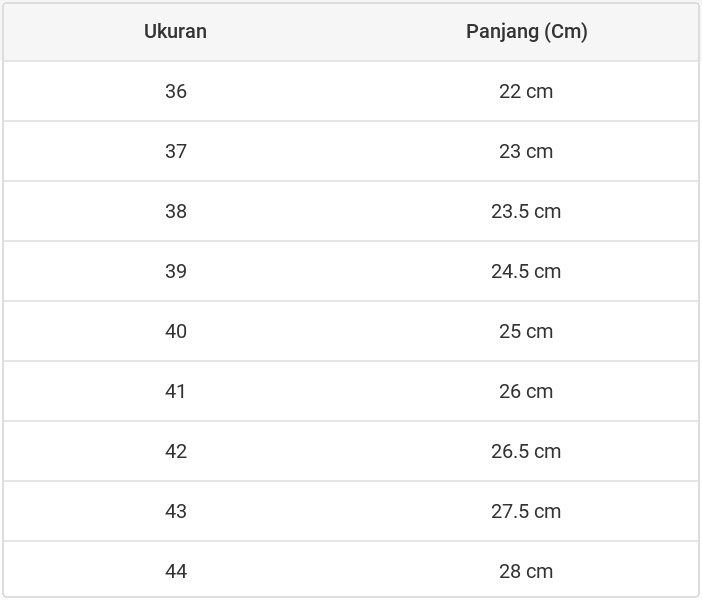Viewport: 702px width, 600px height.
Task: Select the 26 cm cell
Action: 526,391
